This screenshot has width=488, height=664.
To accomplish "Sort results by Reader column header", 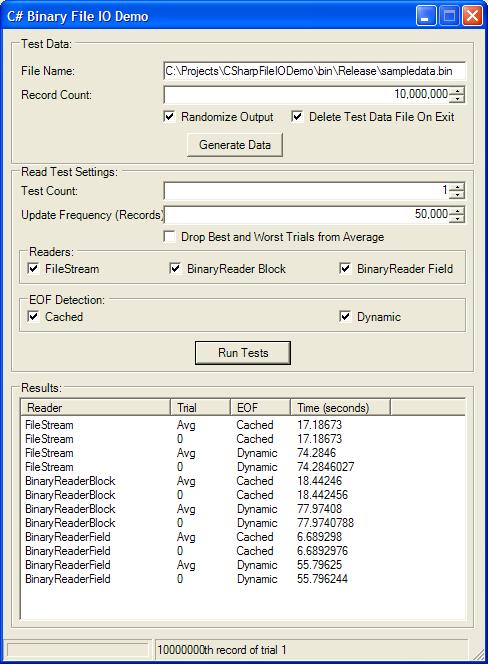I will tap(96, 407).
